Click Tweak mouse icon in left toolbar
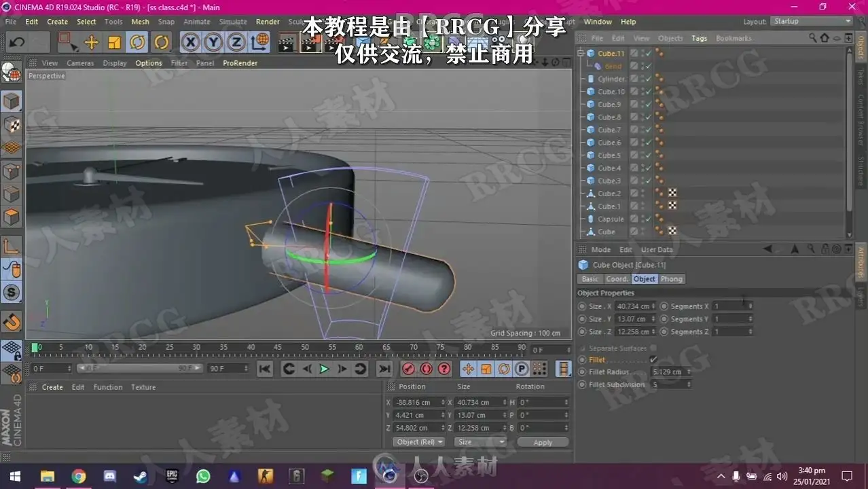The height and width of the screenshot is (489, 868). 12,270
